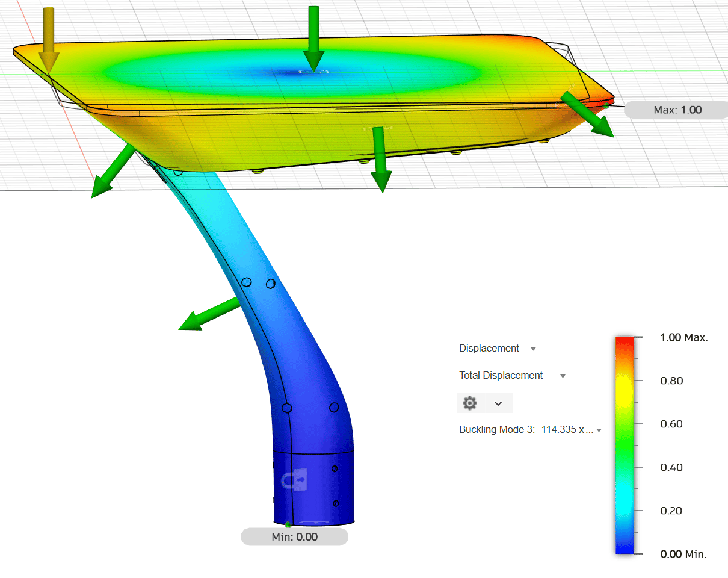Open the Buckling Mode 3 selector dropdown

coord(530,430)
